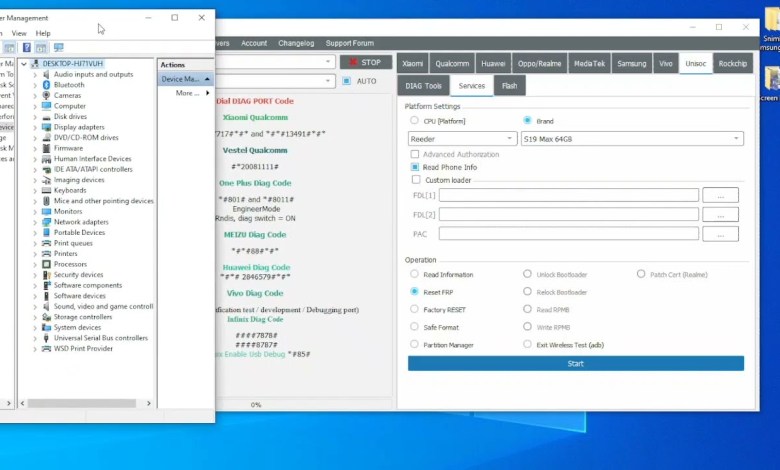Select the CPU [Platform] radio button
The image size is (780, 470).
[414, 120]
